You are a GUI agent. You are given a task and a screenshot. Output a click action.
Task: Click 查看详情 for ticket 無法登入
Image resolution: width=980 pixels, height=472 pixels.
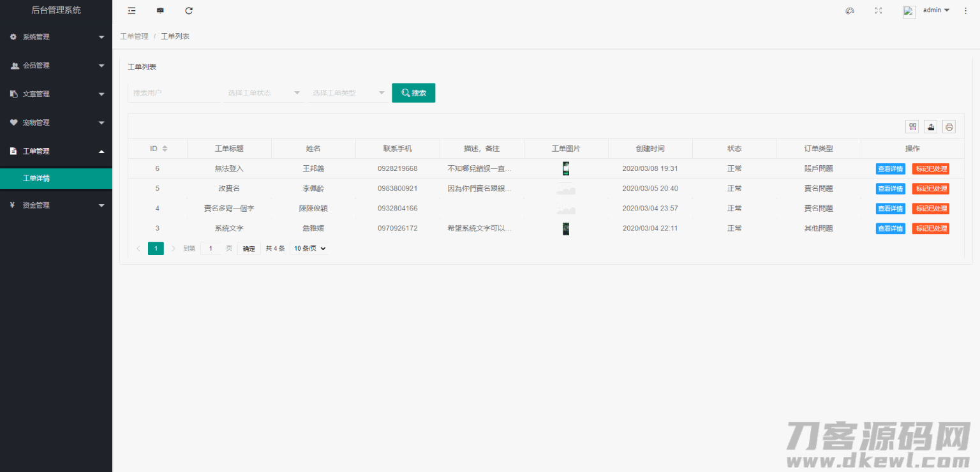(x=890, y=169)
